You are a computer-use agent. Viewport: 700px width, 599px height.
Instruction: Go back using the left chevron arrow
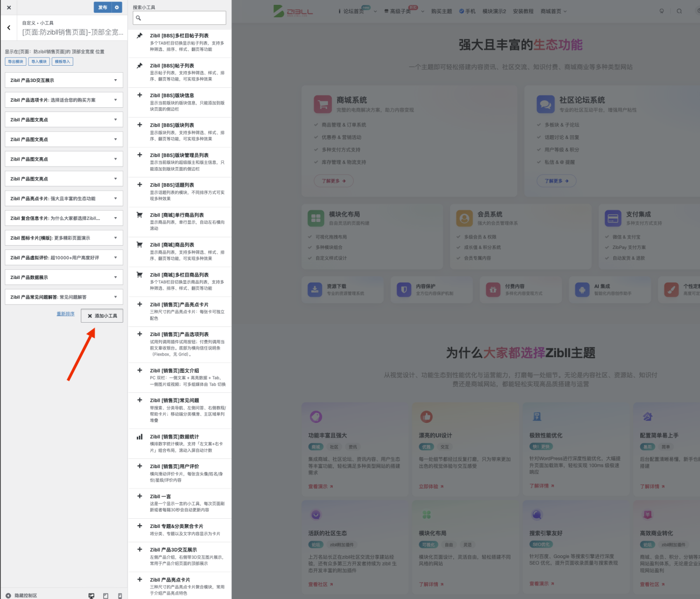point(9,27)
